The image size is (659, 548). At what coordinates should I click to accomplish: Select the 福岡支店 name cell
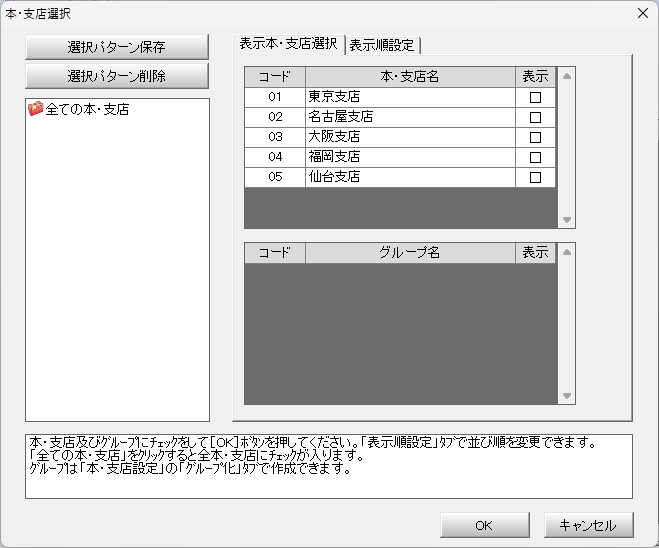[x=410, y=157]
